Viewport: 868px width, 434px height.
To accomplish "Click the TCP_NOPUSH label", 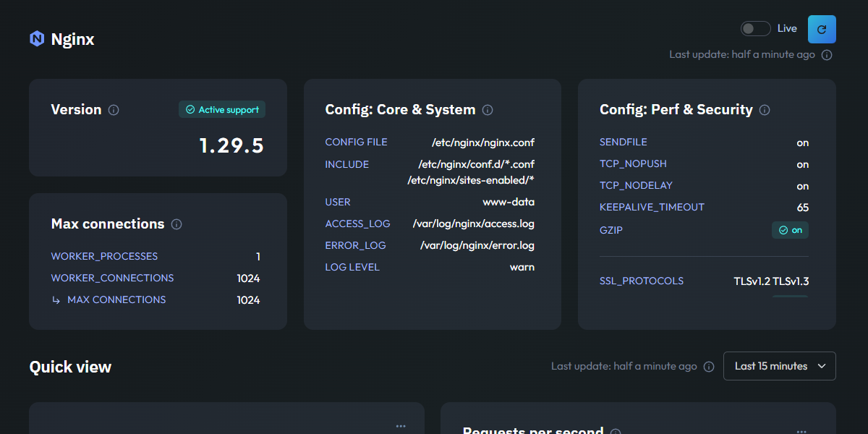I will [x=633, y=163].
